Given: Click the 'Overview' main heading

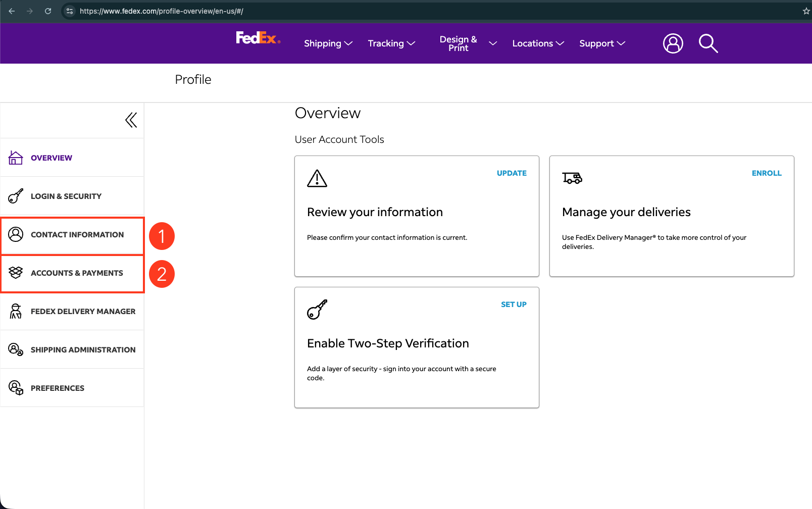Looking at the screenshot, I should (x=328, y=113).
